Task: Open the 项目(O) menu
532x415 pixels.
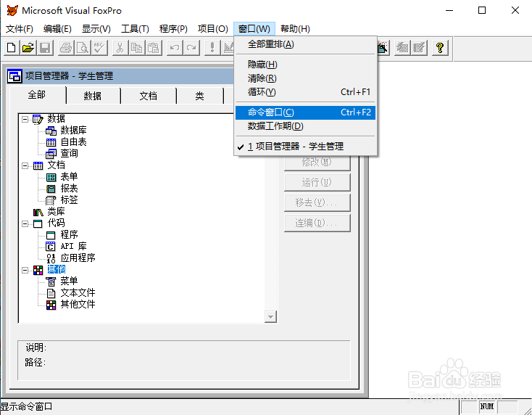Action: [213, 29]
